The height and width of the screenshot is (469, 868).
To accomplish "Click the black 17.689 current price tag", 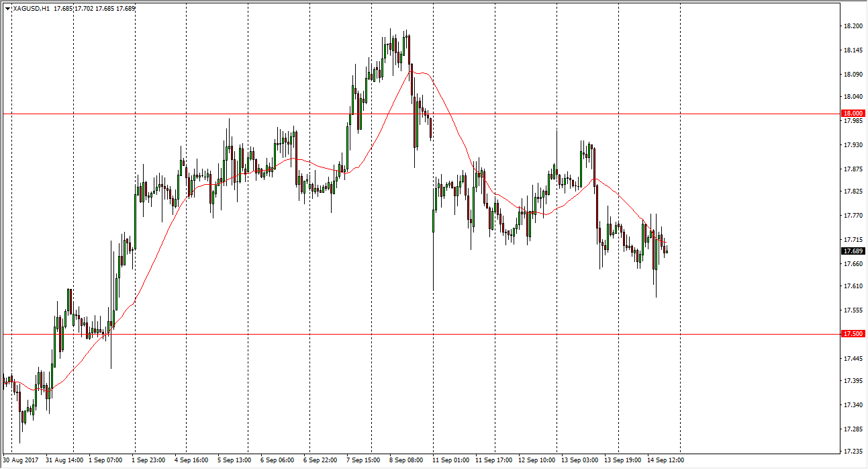I will click(x=853, y=251).
